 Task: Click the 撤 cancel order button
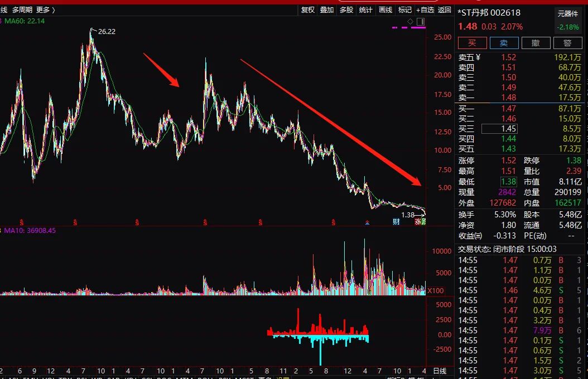(536, 43)
